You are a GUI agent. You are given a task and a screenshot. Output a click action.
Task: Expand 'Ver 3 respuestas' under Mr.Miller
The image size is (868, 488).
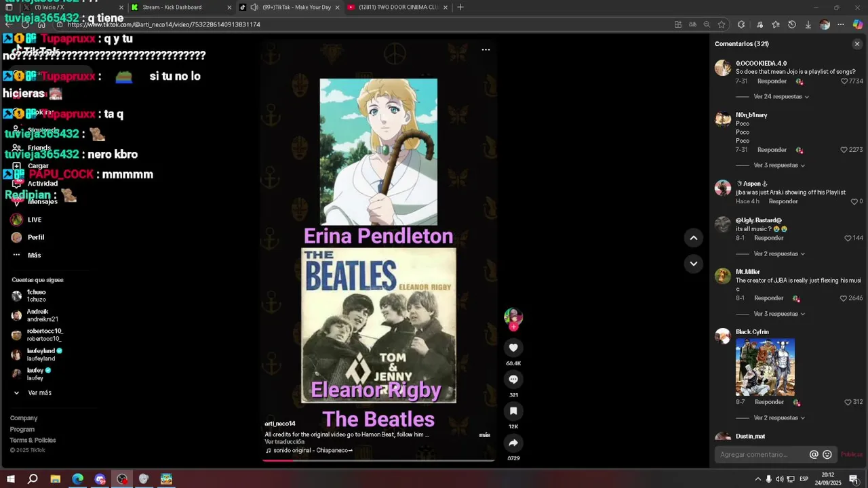pyautogui.click(x=779, y=314)
